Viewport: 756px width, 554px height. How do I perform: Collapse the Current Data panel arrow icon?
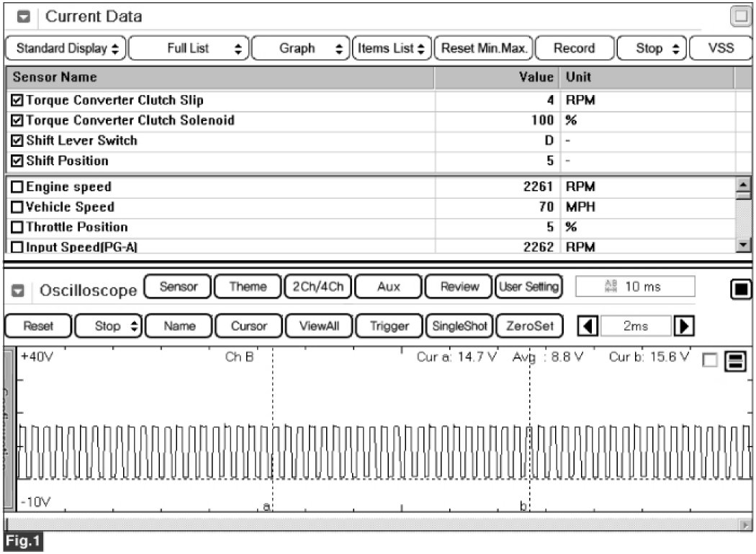23,16
